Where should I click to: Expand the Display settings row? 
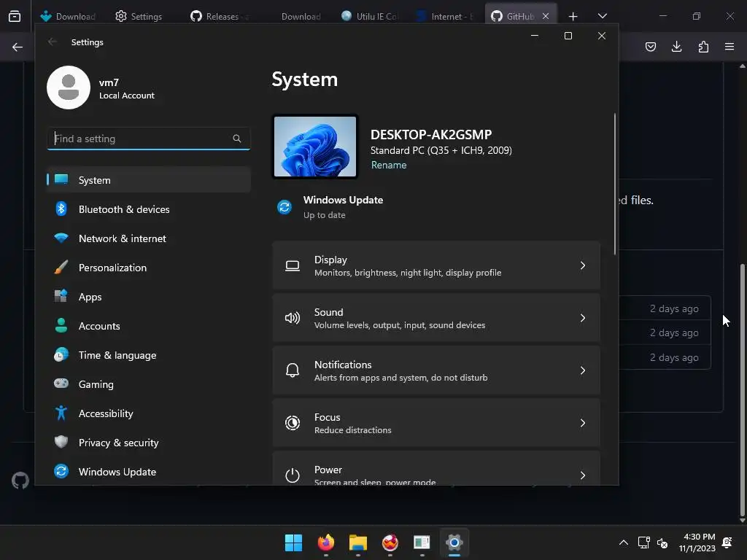point(436,265)
